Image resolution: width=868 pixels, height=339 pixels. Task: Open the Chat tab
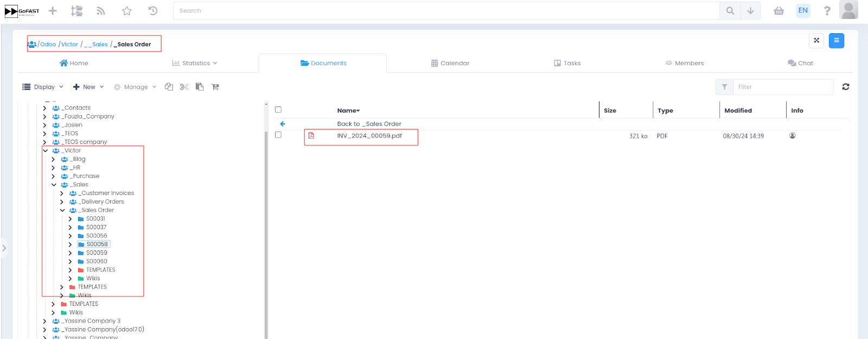(801, 63)
